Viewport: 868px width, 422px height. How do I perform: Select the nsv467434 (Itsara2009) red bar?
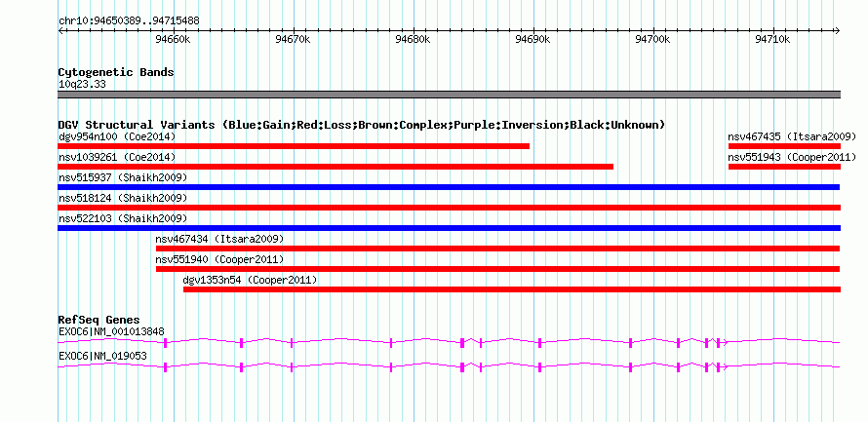click(x=498, y=249)
